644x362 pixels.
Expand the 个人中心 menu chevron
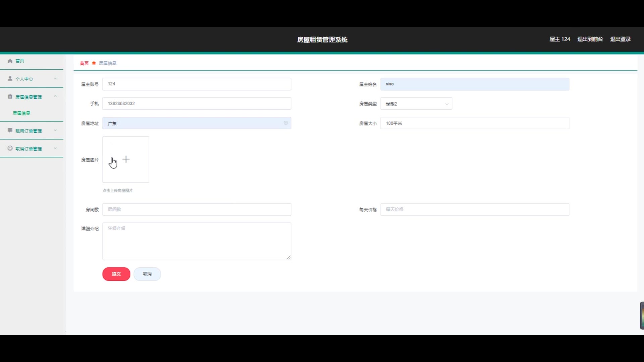[x=55, y=78]
